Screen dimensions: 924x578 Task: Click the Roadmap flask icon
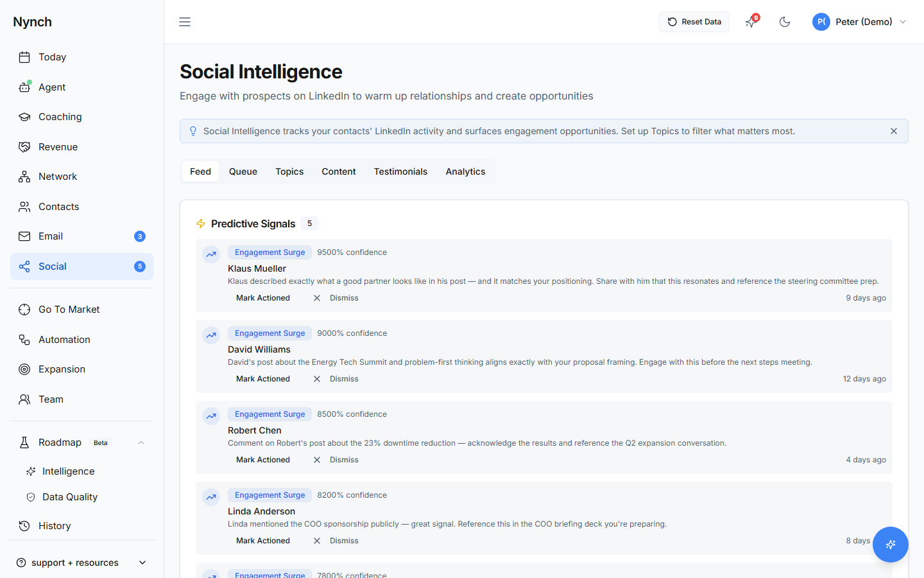tap(24, 442)
